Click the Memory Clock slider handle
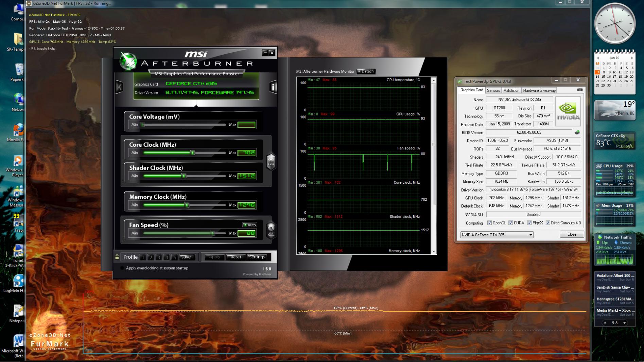Viewport: 644px width, 362px height. [187, 205]
